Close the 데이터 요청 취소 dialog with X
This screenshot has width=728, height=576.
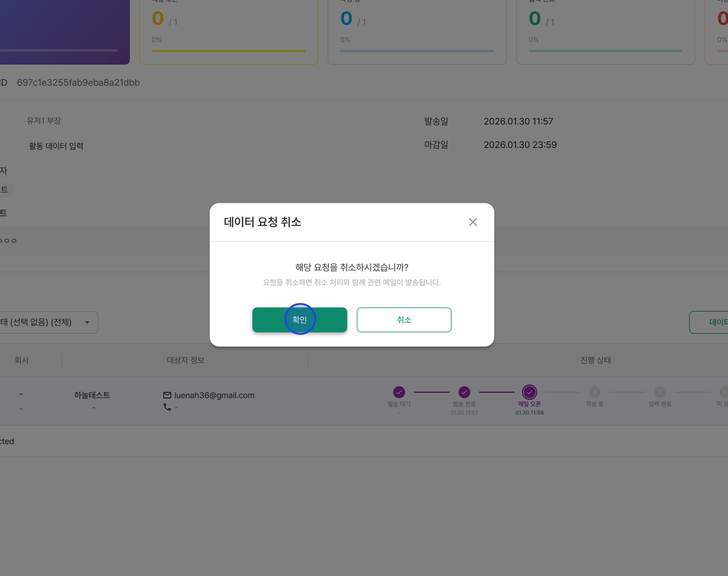(x=473, y=222)
